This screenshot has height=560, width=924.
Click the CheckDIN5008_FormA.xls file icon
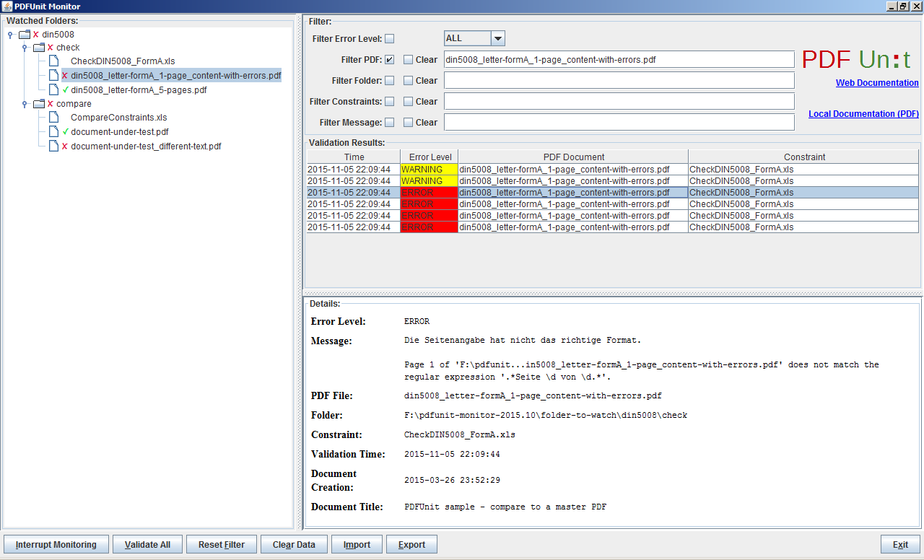point(53,61)
